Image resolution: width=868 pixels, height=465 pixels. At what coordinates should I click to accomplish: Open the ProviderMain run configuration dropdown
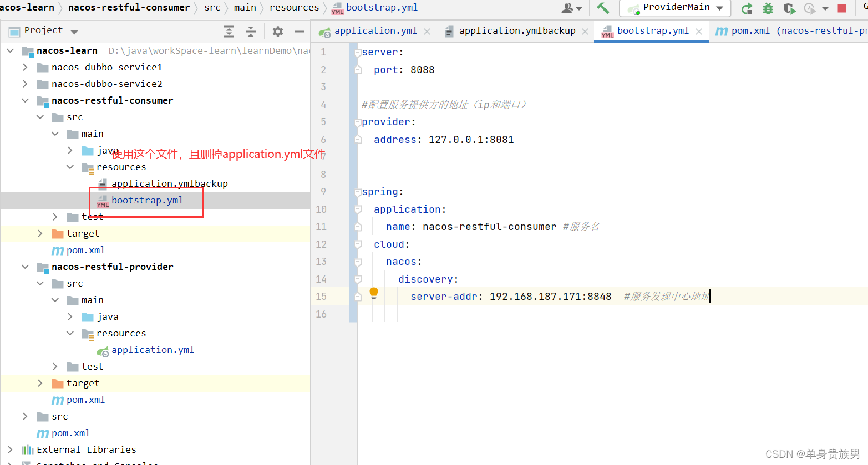click(x=675, y=8)
